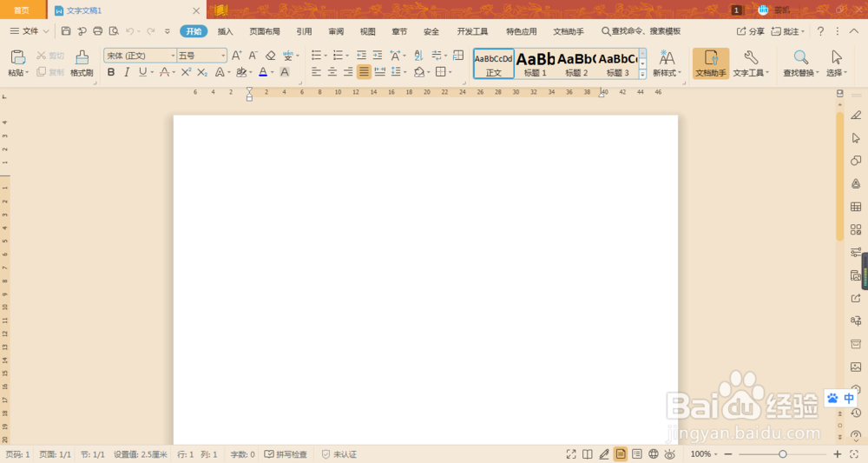Viewport: 868px width, 463px height.
Task: Expand the File menu arrow
Action: pos(46,31)
